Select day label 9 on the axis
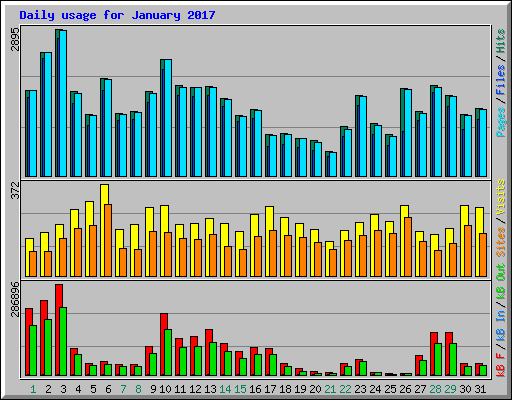The height and width of the screenshot is (400, 512). click(x=153, y=389)
